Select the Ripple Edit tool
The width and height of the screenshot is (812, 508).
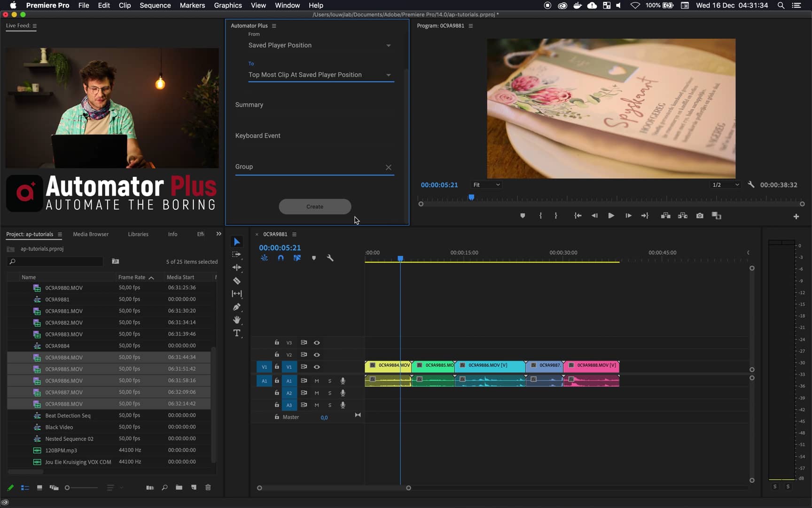237,267
